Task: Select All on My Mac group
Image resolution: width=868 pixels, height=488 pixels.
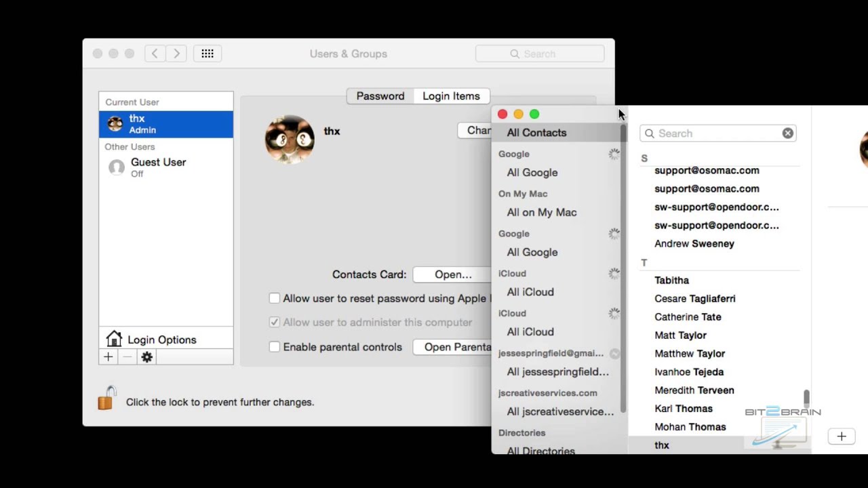Action: click(542, 212)
